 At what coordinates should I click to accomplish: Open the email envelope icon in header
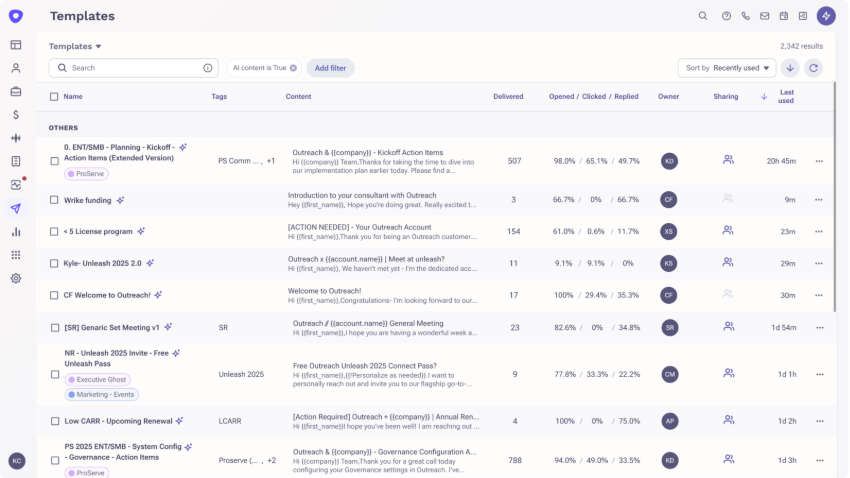[764, 16]
